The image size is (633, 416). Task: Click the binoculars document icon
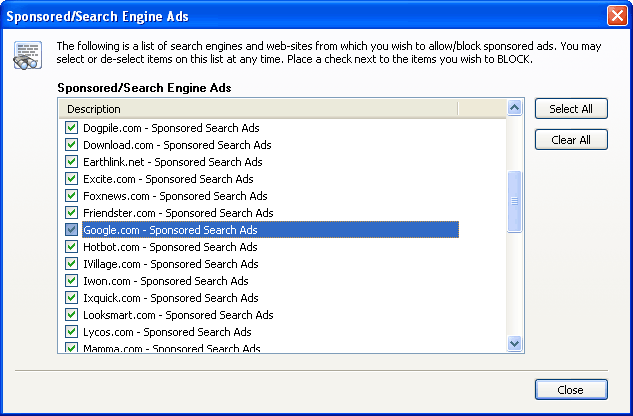click(x=27, y=55)
